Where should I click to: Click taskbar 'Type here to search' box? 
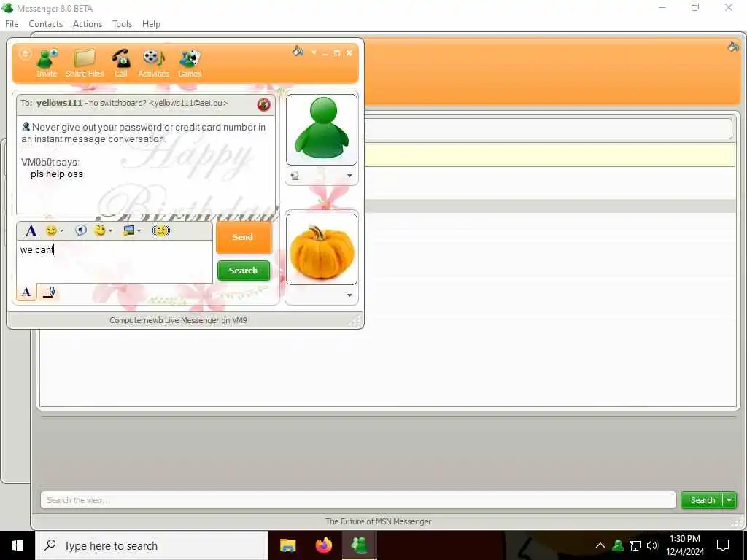(x=152, y=545)
